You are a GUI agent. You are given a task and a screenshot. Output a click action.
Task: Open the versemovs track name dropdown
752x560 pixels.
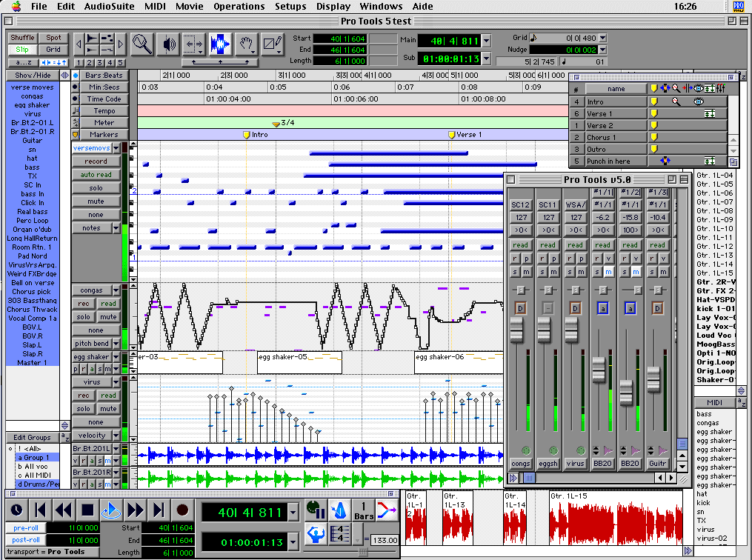pyautogui.click(x=116, y=148)
